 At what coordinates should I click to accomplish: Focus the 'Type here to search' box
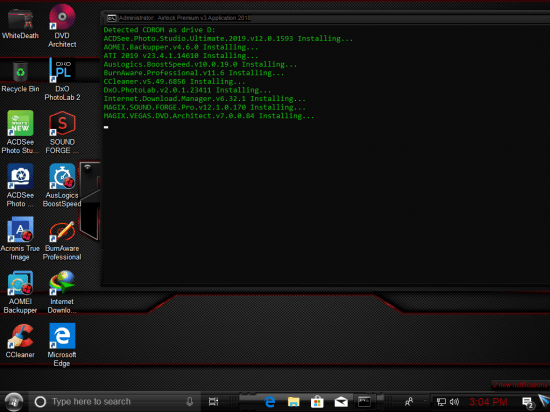(x=114, y=402)
